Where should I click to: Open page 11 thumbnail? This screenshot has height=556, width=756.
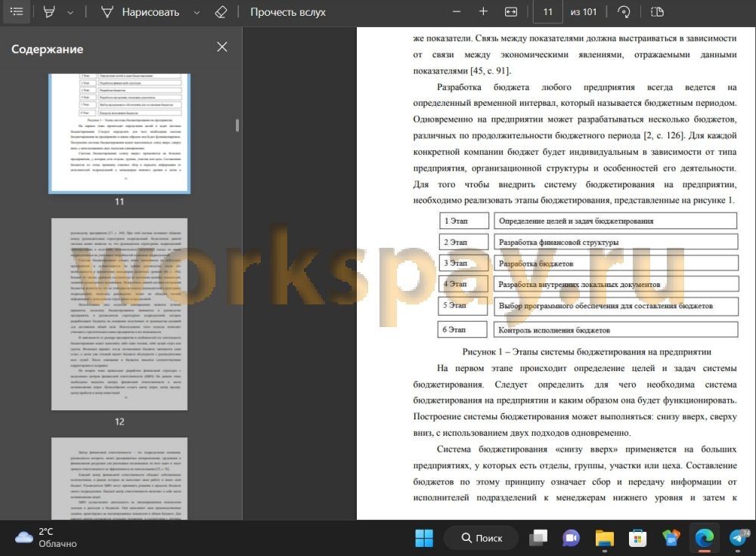(119, 134)
